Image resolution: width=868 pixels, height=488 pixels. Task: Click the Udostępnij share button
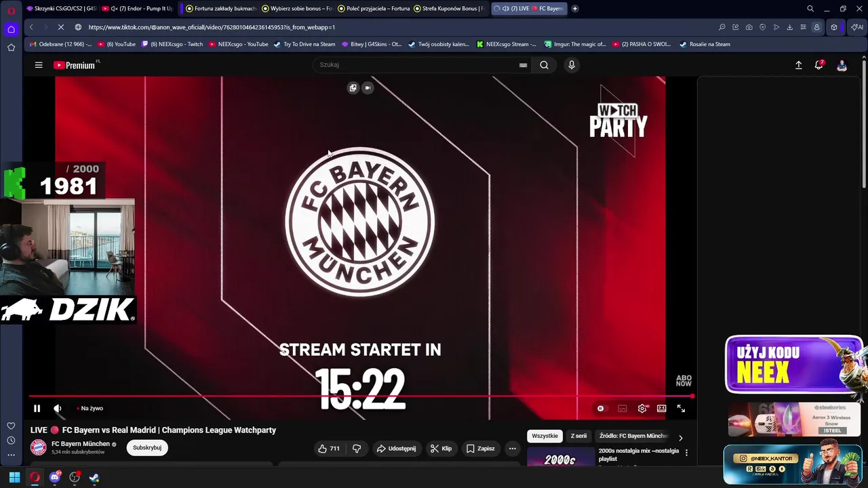point(396,449)
